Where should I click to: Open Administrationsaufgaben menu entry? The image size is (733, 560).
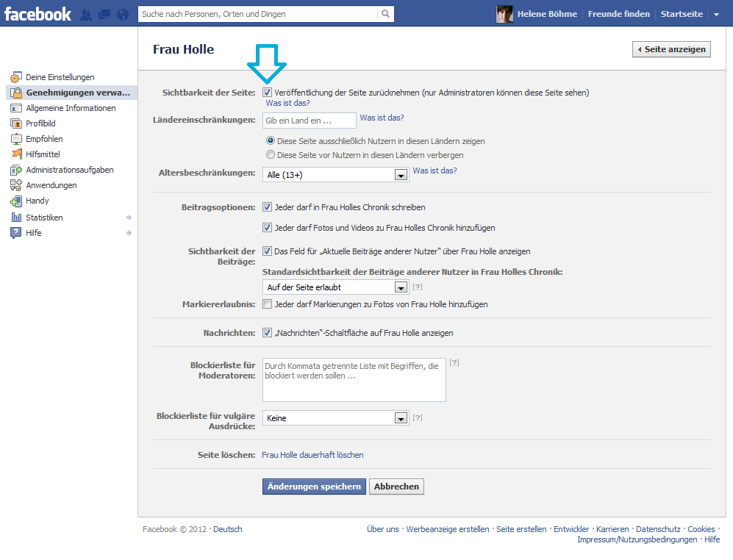click(x=70, y=170)
